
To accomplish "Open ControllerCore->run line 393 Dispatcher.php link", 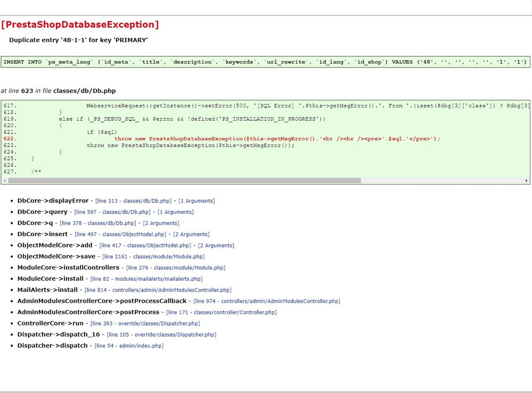I will [x=145, y=323].
